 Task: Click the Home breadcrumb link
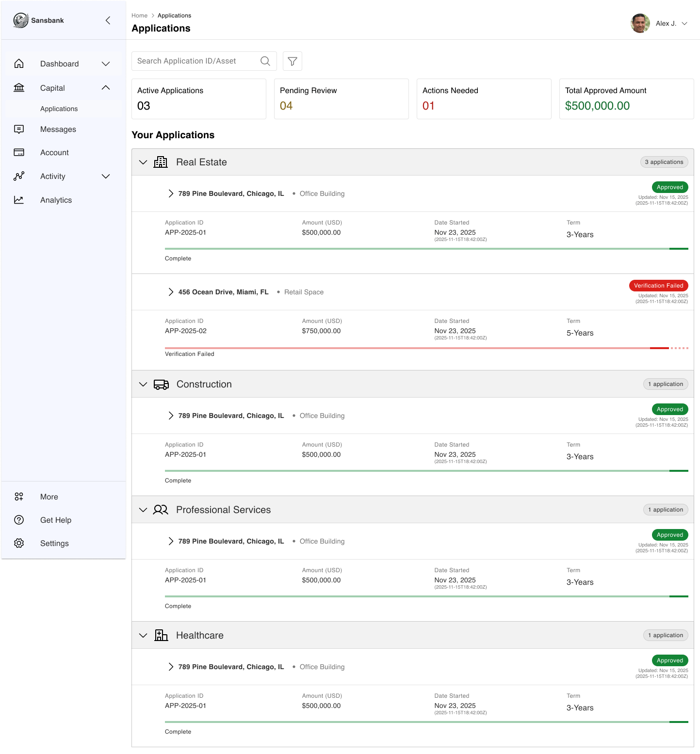140,15
